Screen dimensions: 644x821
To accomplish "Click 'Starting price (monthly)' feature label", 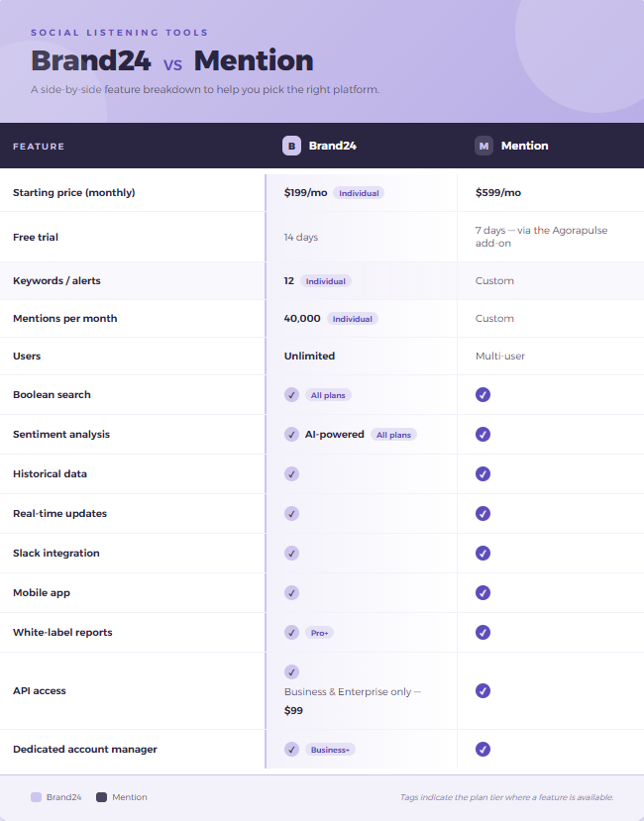I will pyautogui.click(x=74, y=193).
